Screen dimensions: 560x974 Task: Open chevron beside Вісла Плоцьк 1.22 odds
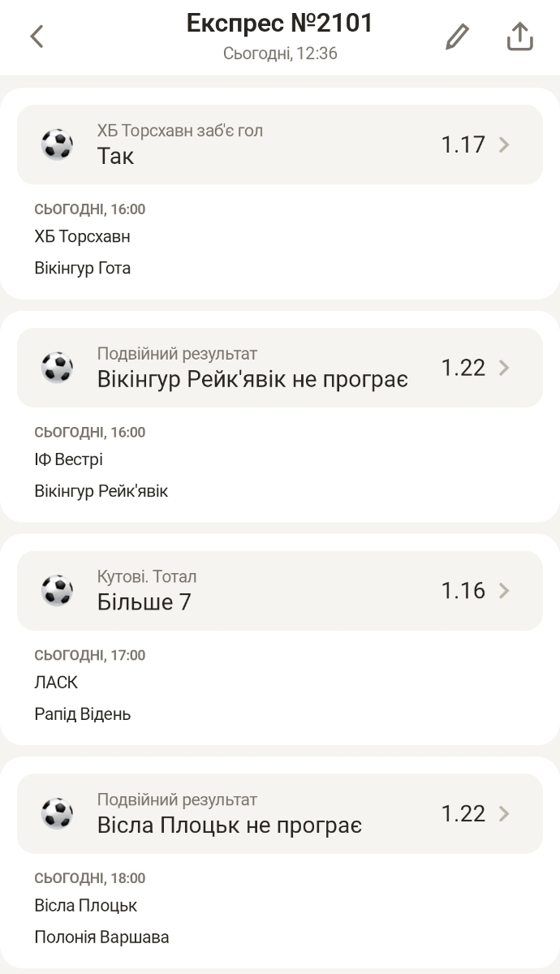[504, 813]
